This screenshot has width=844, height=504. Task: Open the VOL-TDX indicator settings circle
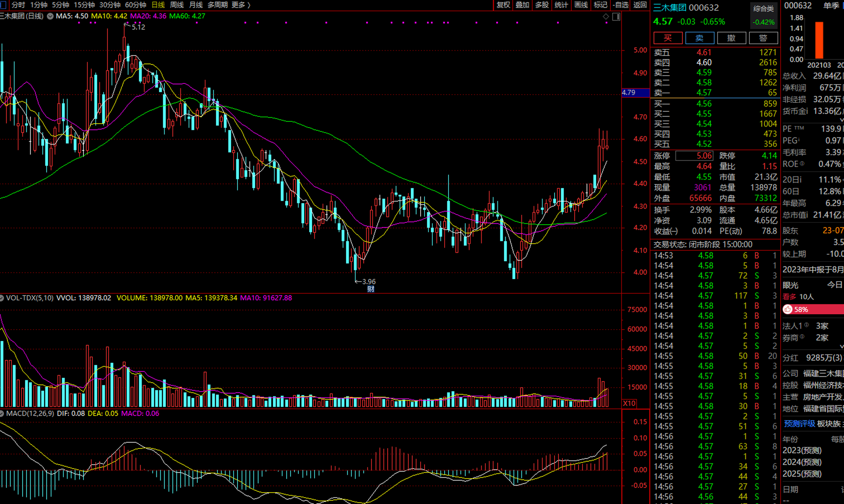(x=2, y=298)
